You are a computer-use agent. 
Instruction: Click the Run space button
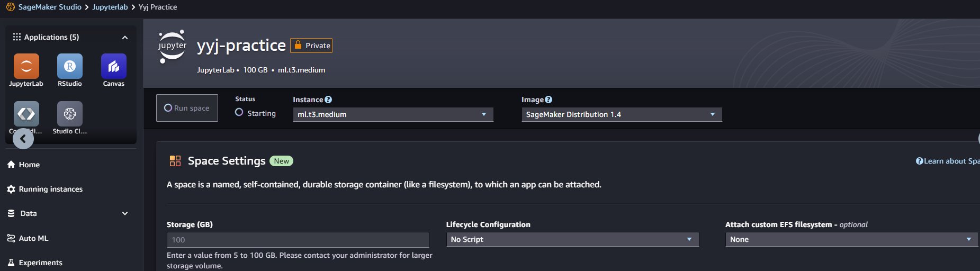187,108
